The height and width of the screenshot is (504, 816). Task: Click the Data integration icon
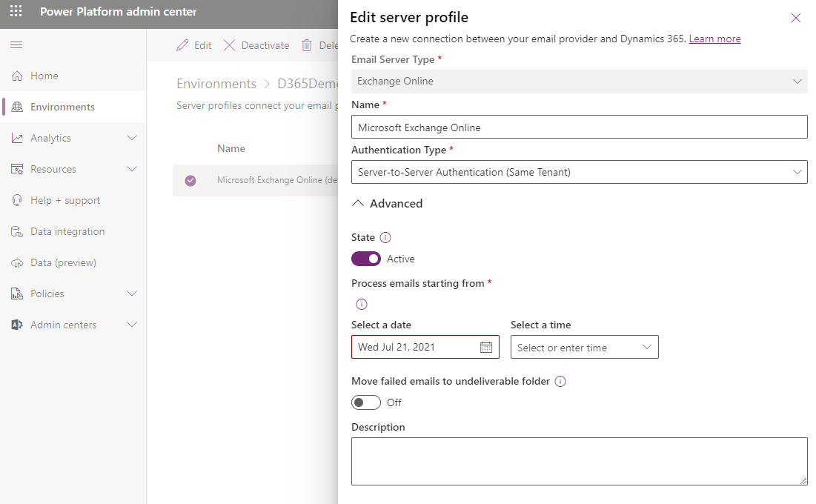(x=17, y=232)
